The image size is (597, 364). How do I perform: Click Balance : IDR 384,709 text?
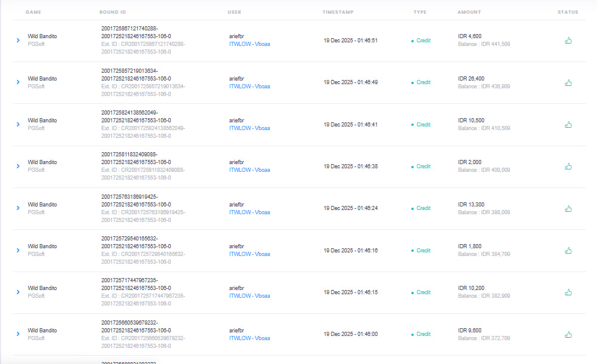pos(484,254)
